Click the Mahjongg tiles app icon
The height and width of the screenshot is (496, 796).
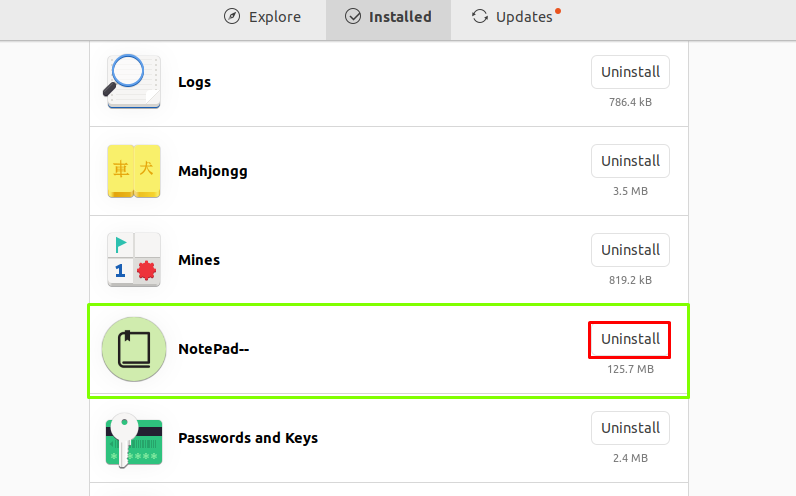click(x=134, y=171)
